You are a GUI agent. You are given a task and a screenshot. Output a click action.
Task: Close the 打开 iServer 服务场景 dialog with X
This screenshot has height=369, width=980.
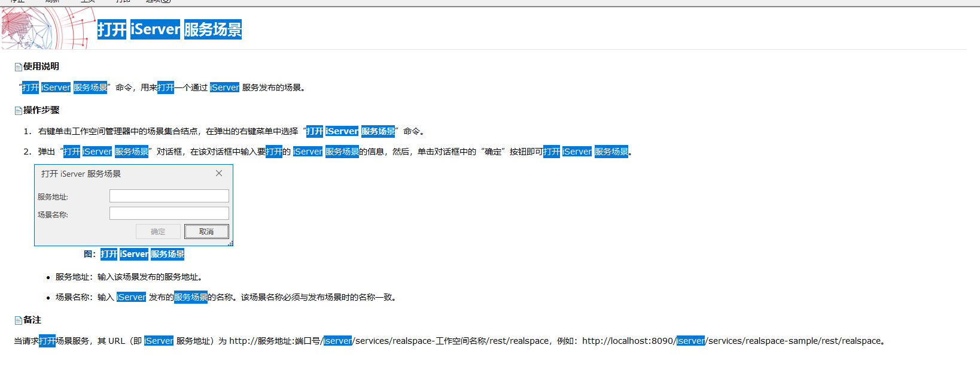pyautogui.click(x=219, y=173)
